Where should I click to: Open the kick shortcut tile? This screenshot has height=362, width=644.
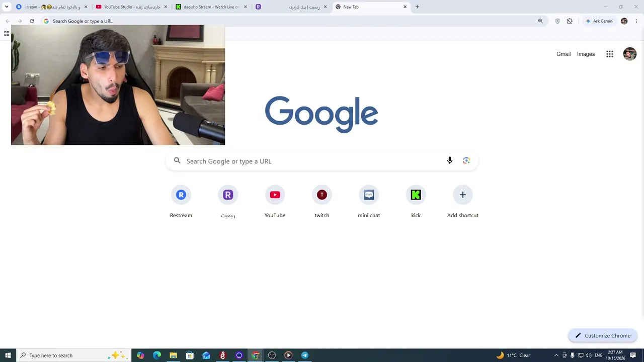(416, 202)
